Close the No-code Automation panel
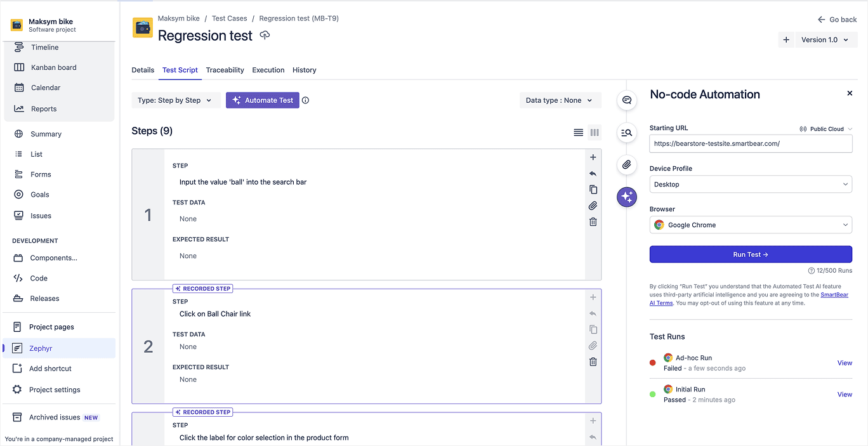Viewport: 868px width, 446px height. [850, 93]
